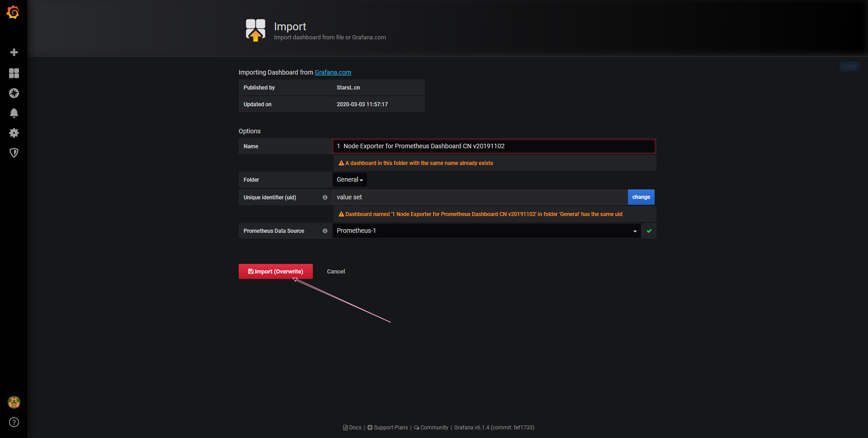Open the Docs footer link

352,428
